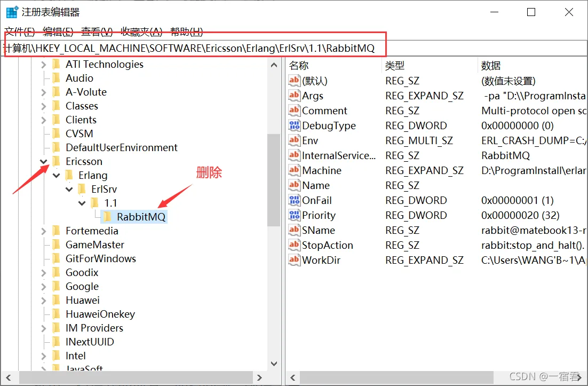The width and height of the screenshot is (588, 386).
Task: Click the registry path address bar
Action: click(x=294, y=49)
